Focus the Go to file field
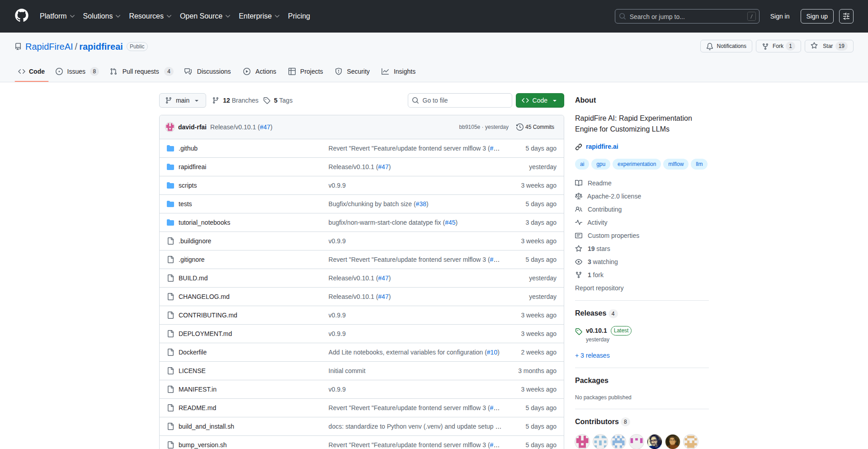868x449 pixels. pyautogui.click(x=460, y=100)
